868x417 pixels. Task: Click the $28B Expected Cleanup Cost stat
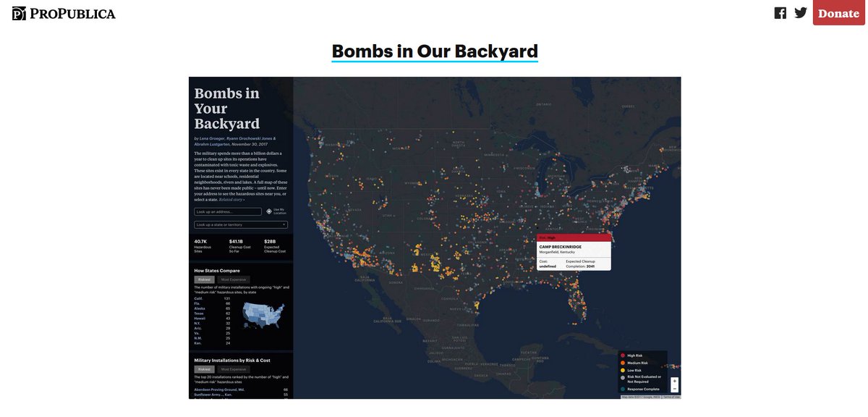point(275,245)
